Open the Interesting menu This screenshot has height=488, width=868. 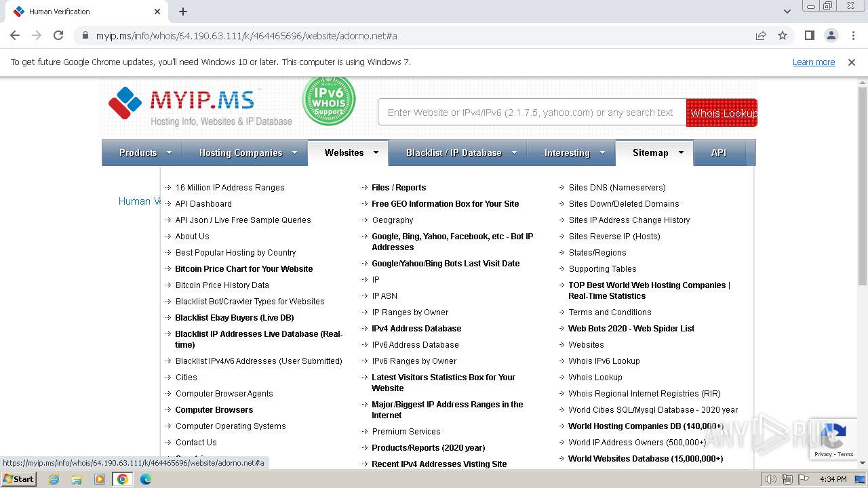coord(567,152)
